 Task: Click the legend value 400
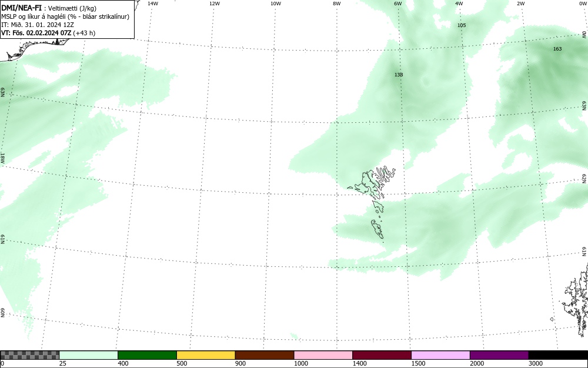point(123,363)
